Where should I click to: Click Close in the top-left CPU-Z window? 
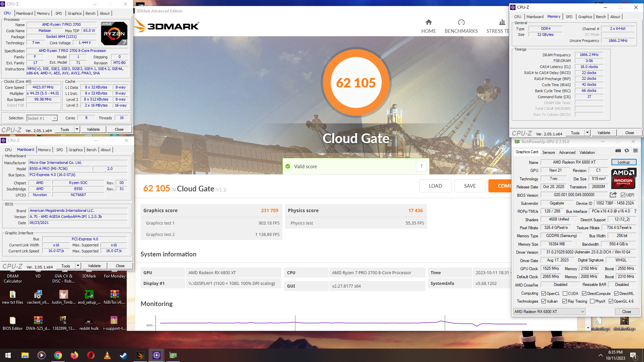[x=119, y=129]
